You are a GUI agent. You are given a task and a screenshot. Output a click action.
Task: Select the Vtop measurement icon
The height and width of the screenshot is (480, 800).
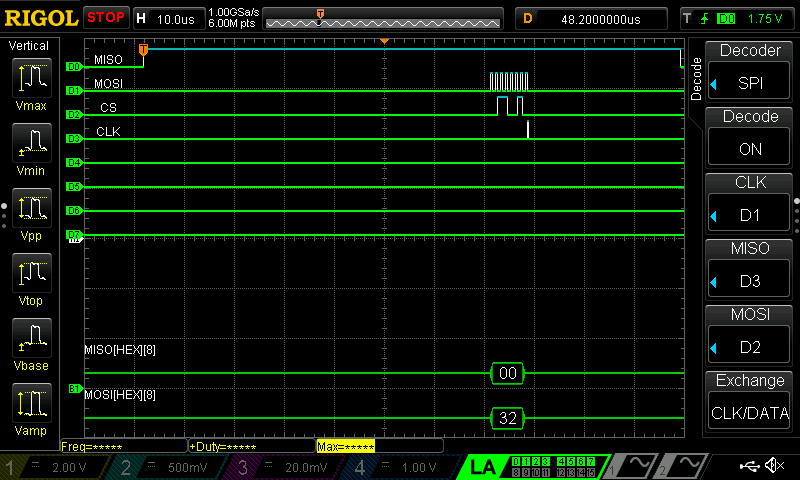tap(32, 272)
